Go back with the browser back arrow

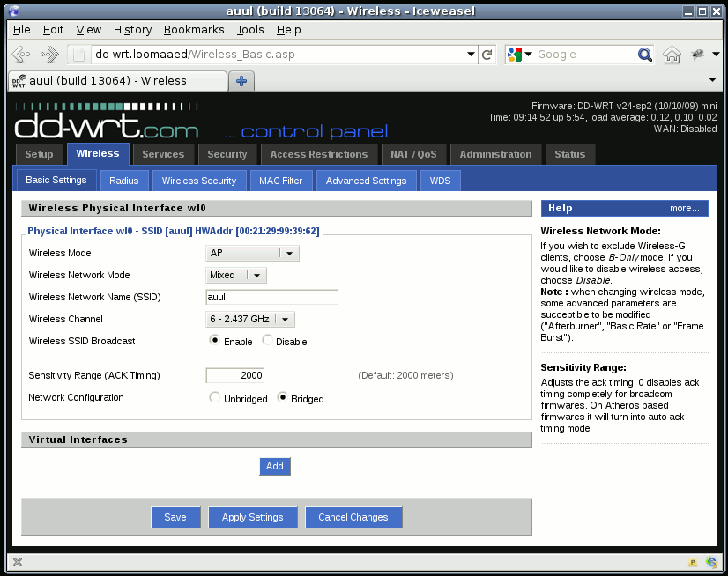tap(21, 55)
